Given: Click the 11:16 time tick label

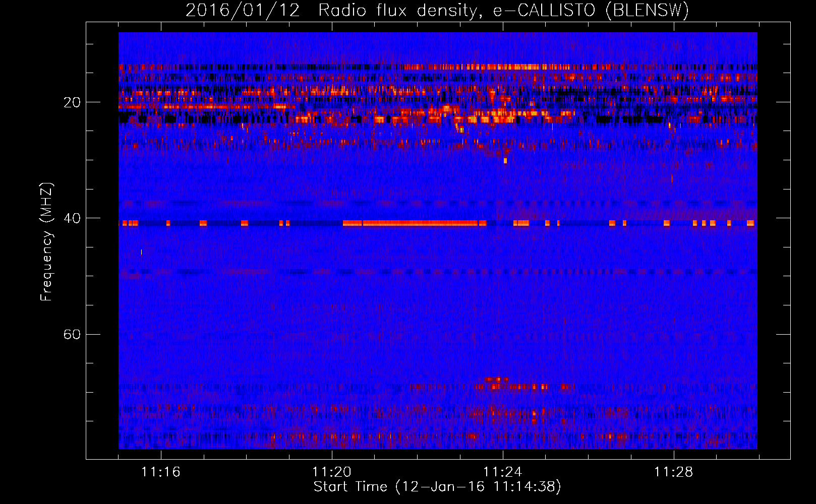Looking at the screenshot, I should [x=160, y=472].
